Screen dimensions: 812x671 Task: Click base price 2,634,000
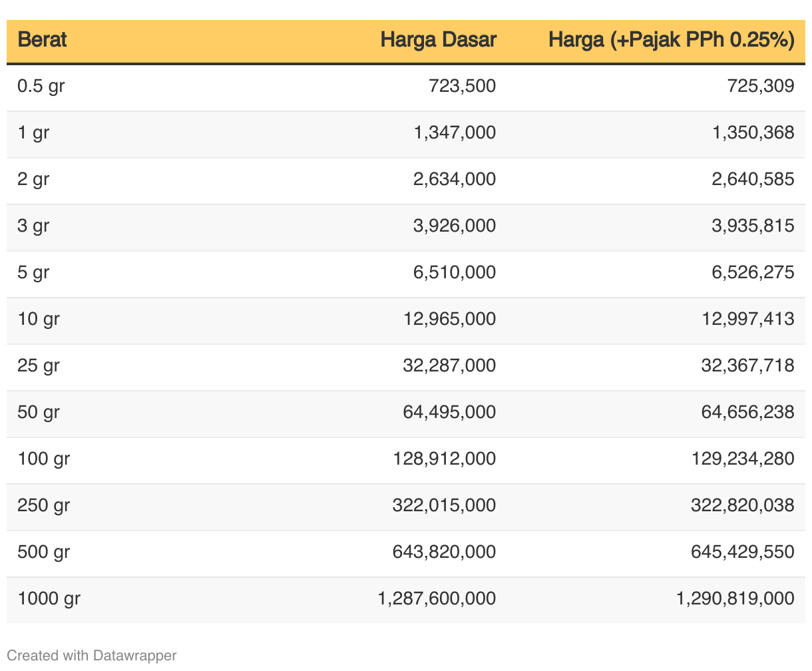455,179
